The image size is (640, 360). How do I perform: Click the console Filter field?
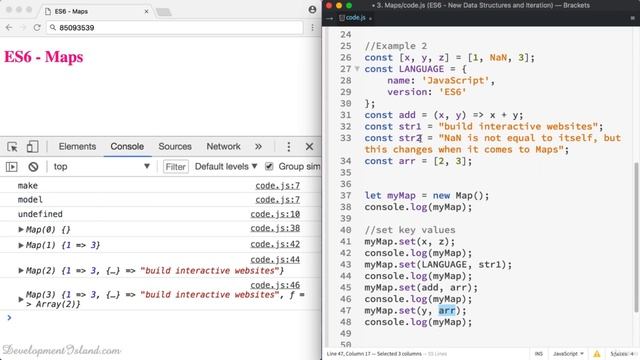pos(176,167)
